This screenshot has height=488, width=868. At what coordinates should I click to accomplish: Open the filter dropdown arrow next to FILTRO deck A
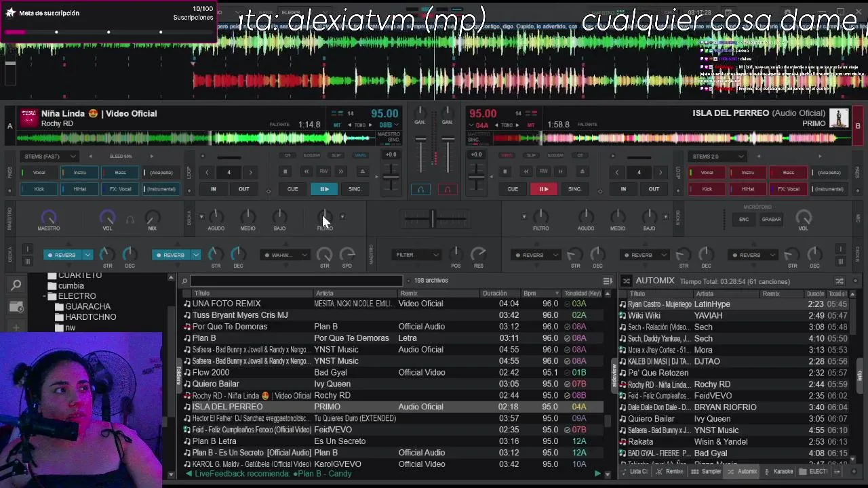(x=342, y=217)
